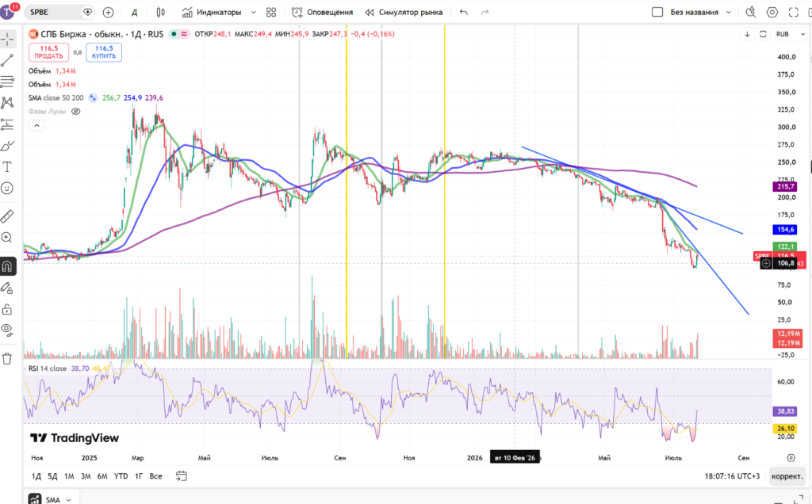Add a symbol to compare
This screenshot has height=504, width=812.
pyautogui.click(x=108, y=12)
